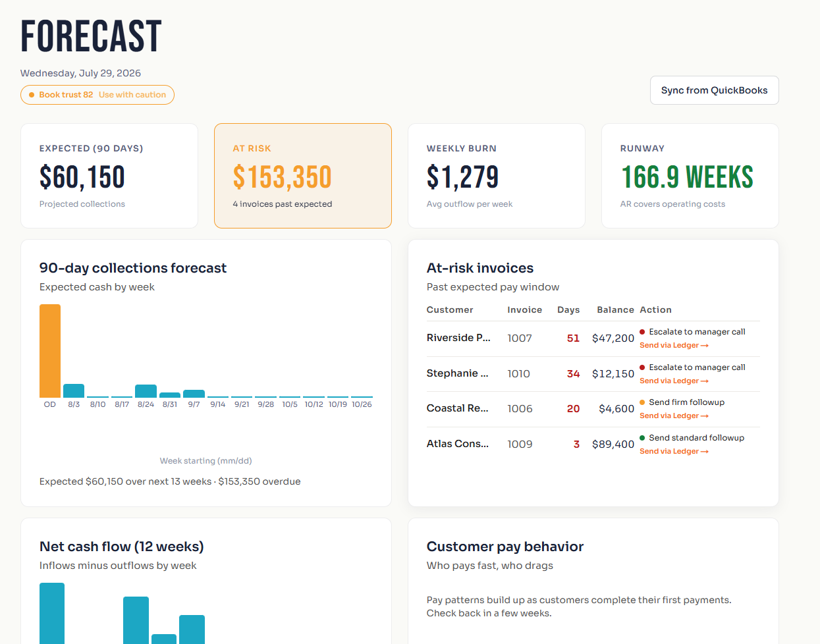
Task: Click Send standard followup action text
Action: pos(696,438)
